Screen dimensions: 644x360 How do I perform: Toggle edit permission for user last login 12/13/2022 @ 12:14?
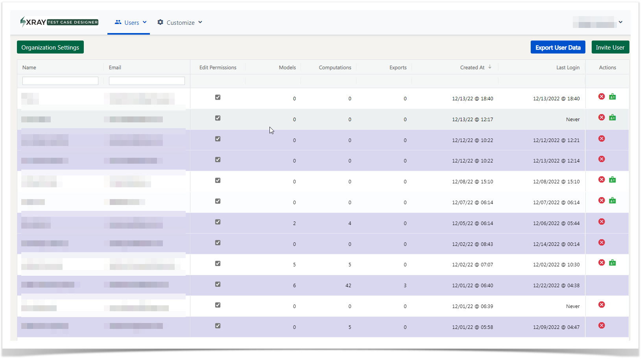[218, 160]
